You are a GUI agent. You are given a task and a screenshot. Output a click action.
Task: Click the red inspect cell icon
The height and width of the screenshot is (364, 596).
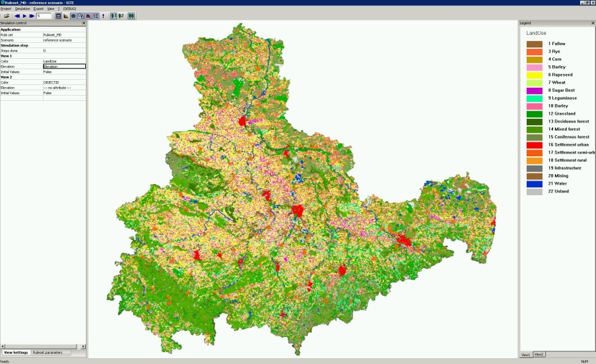tap(88, 16)
